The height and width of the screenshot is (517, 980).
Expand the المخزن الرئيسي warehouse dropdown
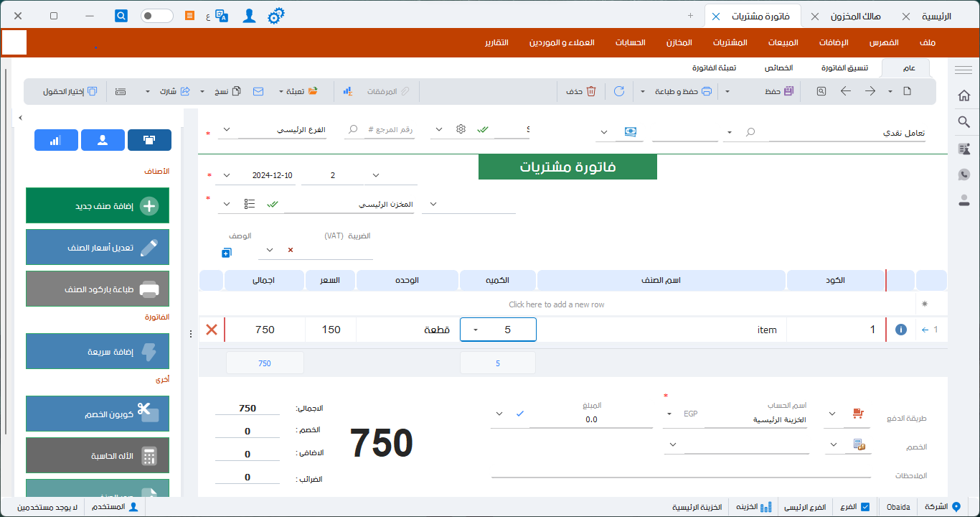point(227,205)
